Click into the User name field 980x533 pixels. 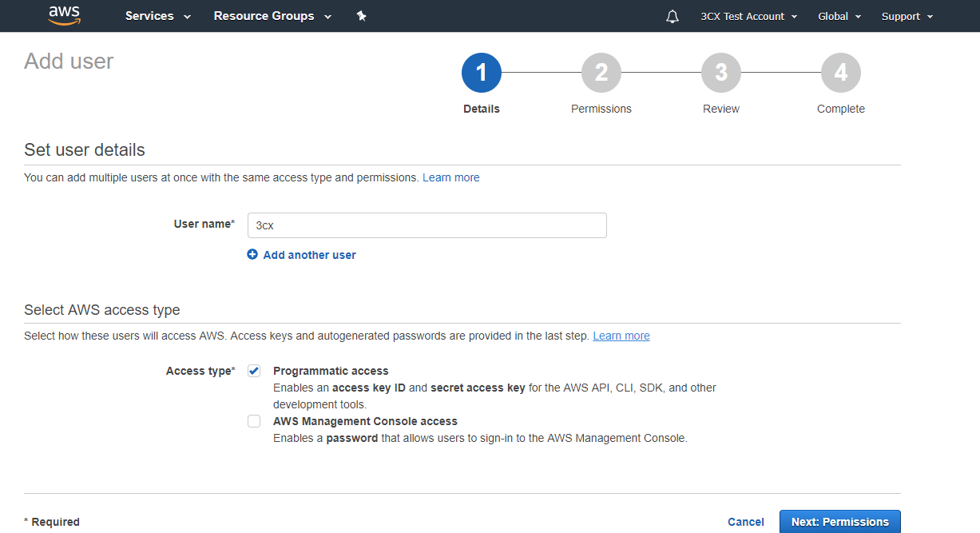(x=427, y=225)
